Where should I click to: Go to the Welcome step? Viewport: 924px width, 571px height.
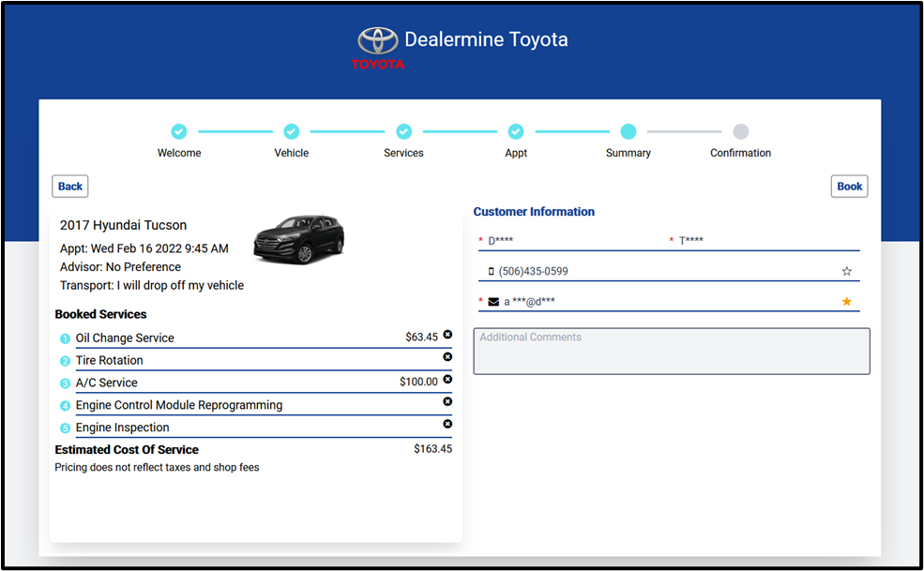[179, 132]
